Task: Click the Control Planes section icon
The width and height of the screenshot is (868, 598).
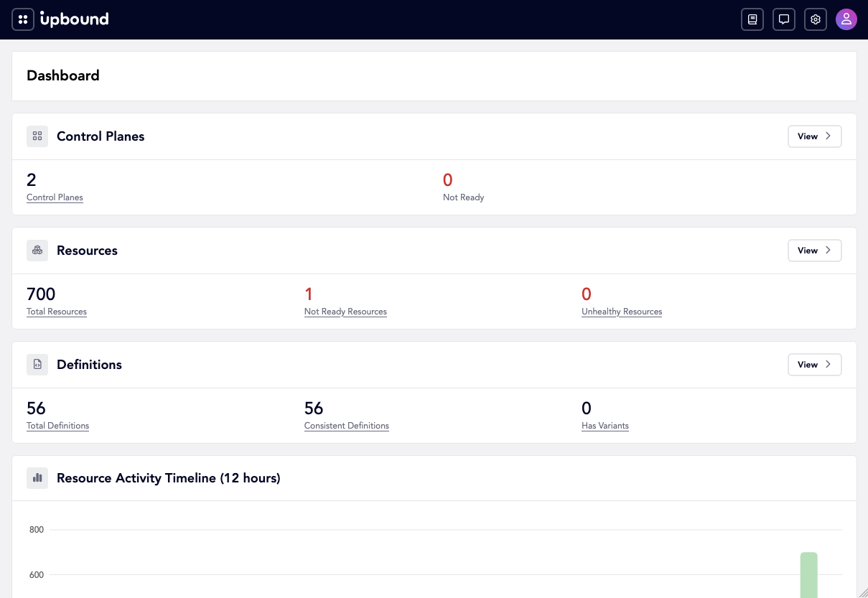Action: click(x=37, y=136)
